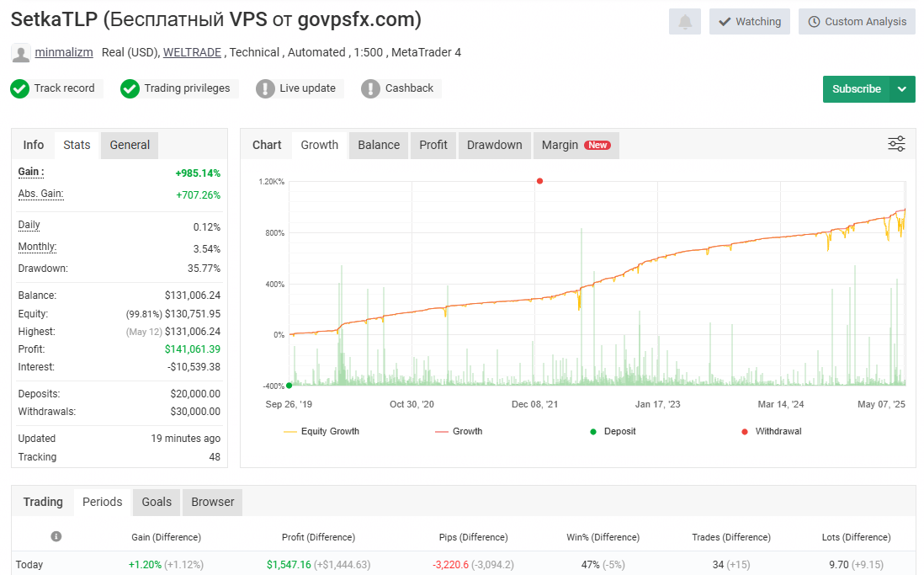Click the Withdrawals value $30,000.00
This screenshot has width=924, height=575.
click(x=195, y=412)
